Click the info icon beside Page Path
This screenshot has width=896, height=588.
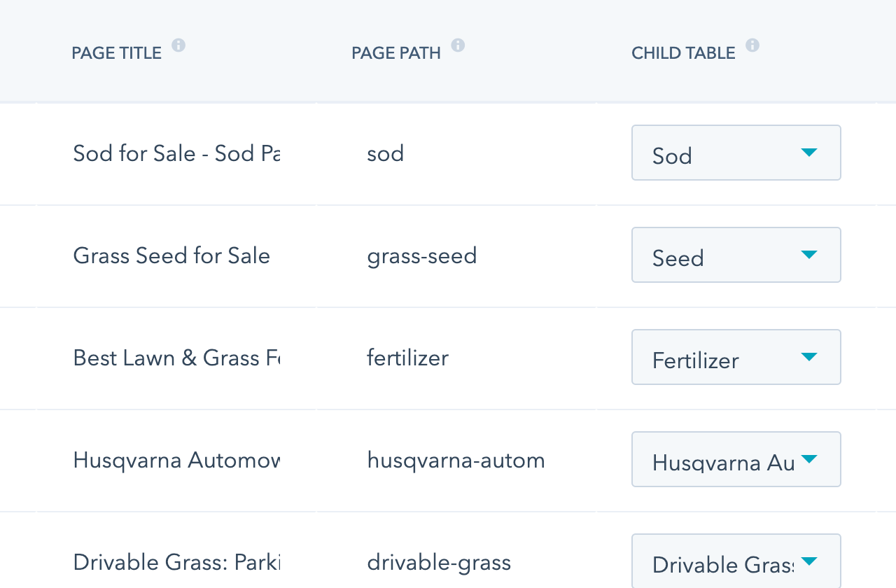(x=458, y=45)
